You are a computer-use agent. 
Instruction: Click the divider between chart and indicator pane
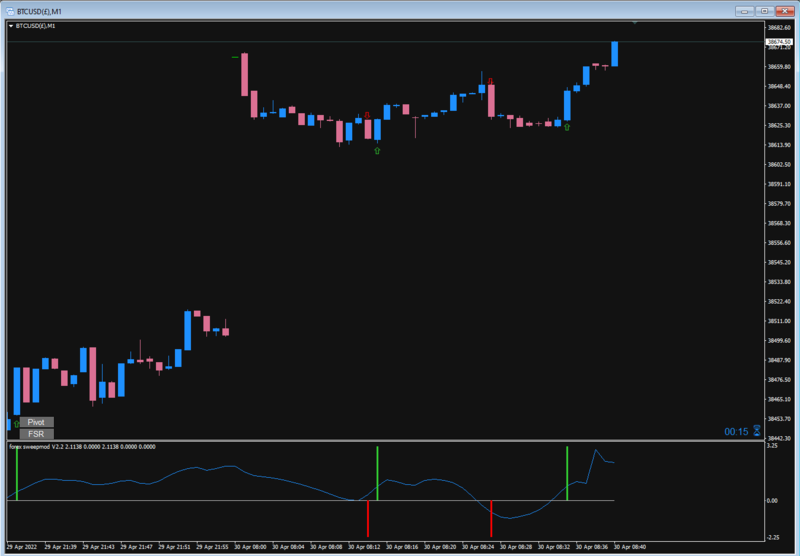point(385,440)
